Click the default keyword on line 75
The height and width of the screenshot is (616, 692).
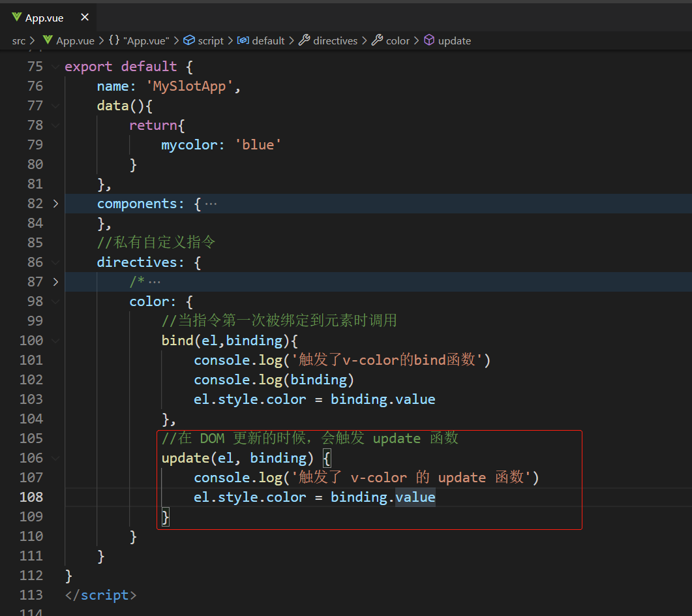point(149,67)
